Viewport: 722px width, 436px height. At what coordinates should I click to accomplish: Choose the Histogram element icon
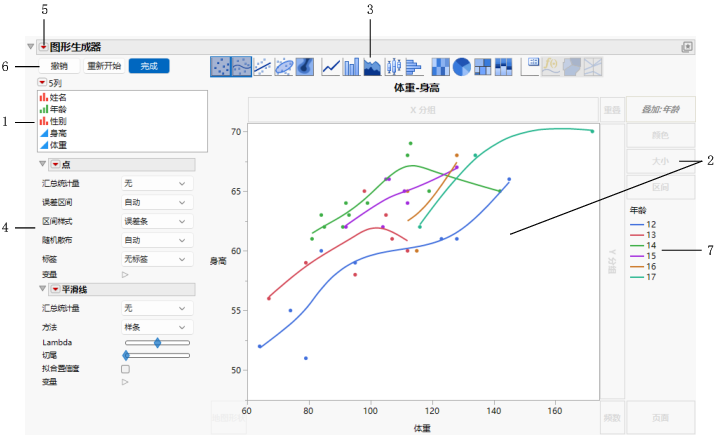pos(414,67)
